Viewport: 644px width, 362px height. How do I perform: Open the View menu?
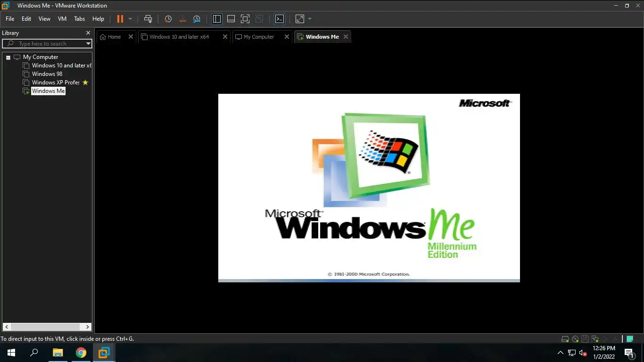(x=44, y=19)
